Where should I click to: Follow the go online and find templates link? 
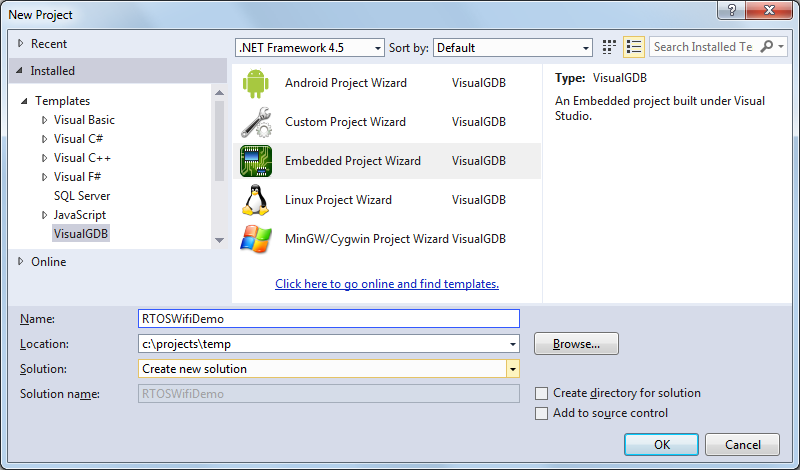387,284
